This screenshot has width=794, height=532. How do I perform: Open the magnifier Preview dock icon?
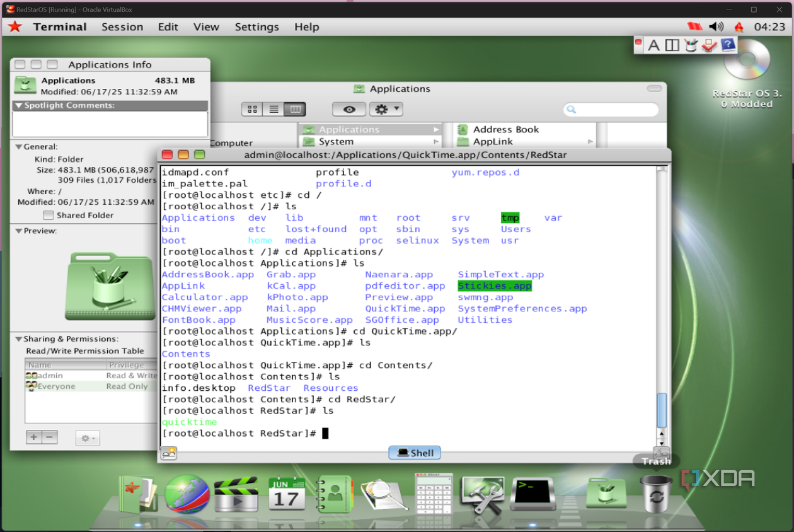click(384, 494)
